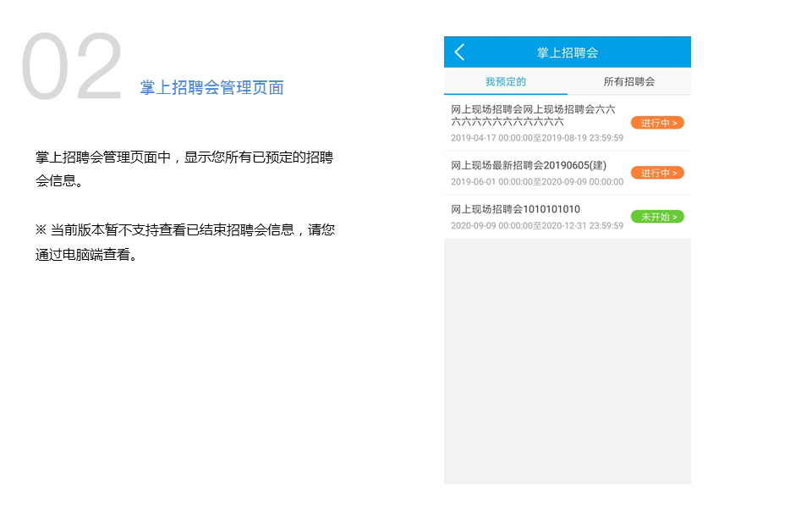Select 网上现场招聘会1010101010 entry title

coord(515,209)
